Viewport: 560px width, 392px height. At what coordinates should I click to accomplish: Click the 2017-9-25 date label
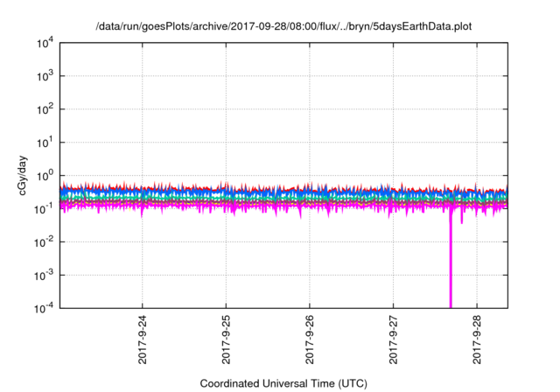(x=226, y=339)
